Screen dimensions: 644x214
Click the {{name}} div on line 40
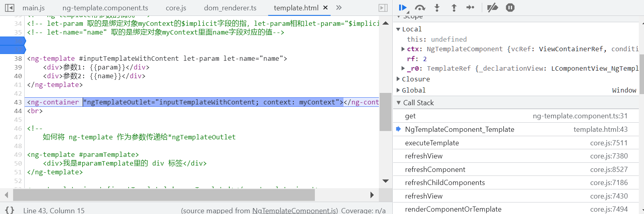point(94,76)
